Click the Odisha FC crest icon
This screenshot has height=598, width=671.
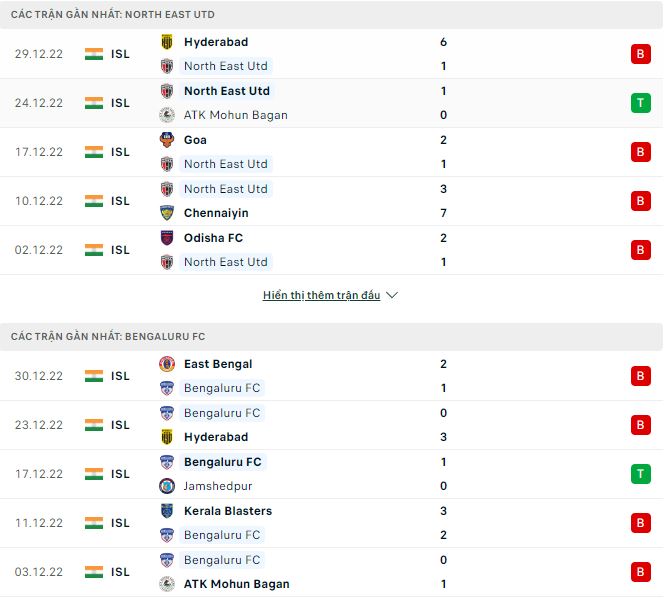click(x=167, y=238)
